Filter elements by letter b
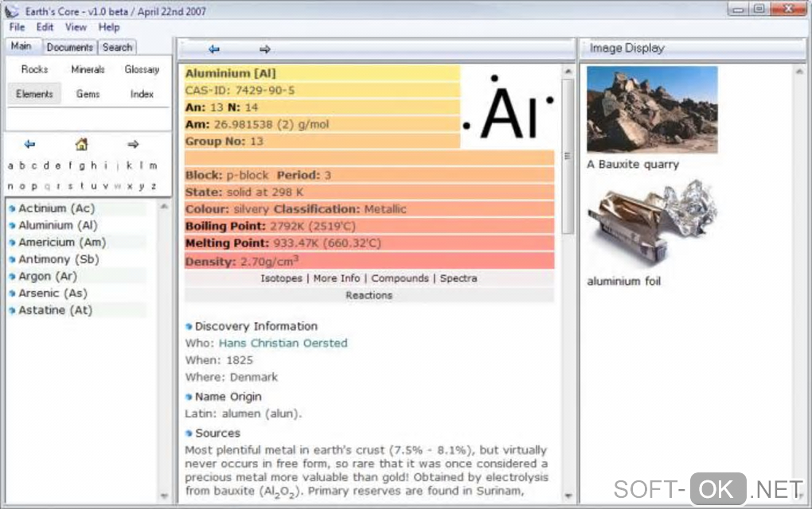The height and width of the screenshot is (509, 812). [21, 165]
